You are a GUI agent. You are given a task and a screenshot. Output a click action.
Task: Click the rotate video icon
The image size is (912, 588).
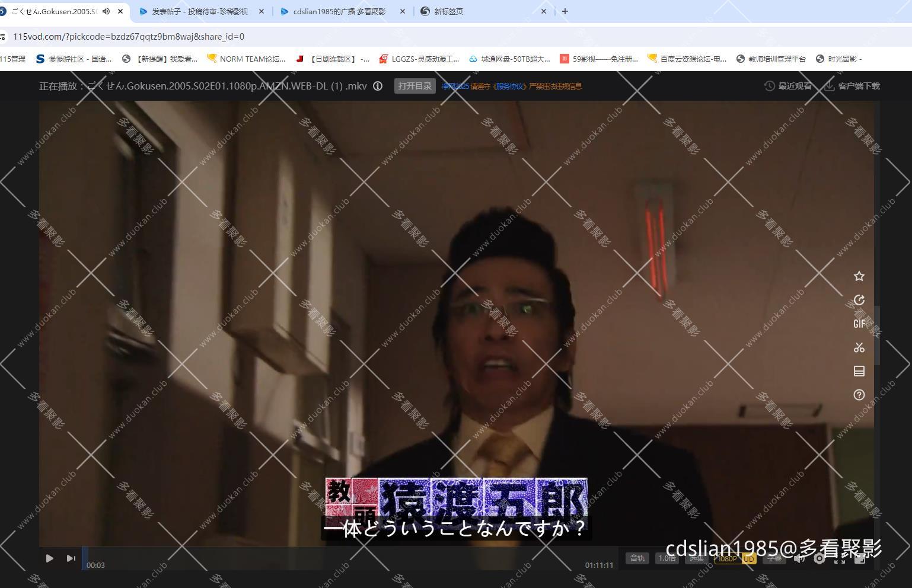(x=859, y=300)
